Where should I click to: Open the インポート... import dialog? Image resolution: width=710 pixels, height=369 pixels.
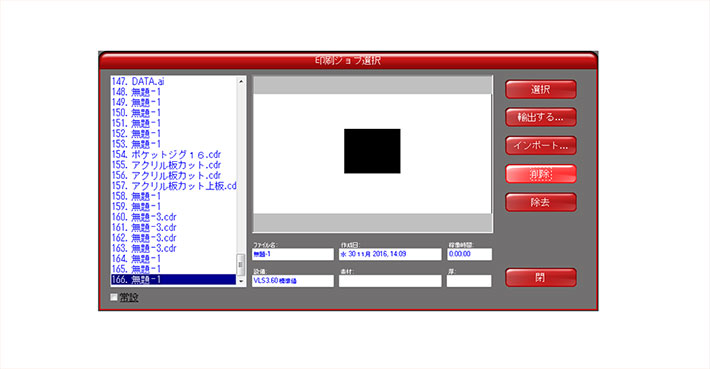541,145
